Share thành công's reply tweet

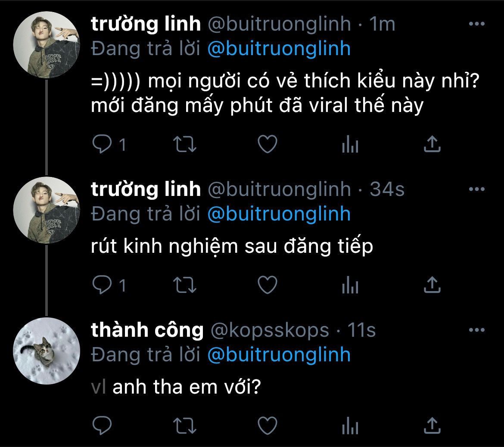tap(432, 425)
